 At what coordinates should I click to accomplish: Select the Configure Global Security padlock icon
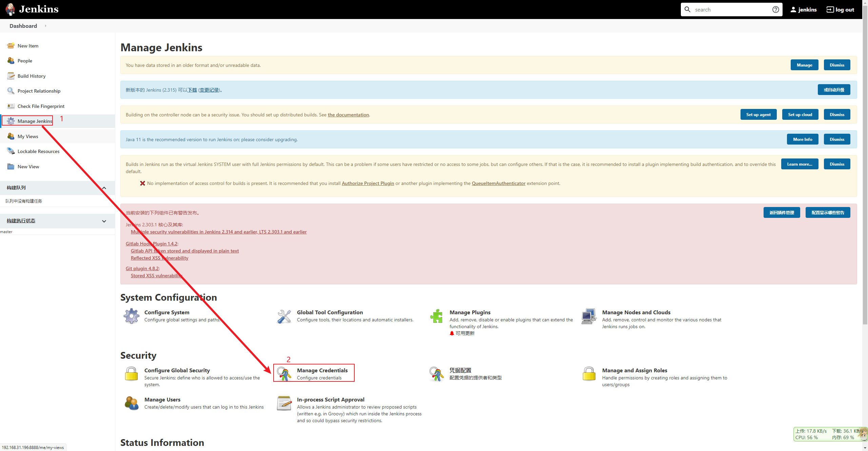pos(132,374)
